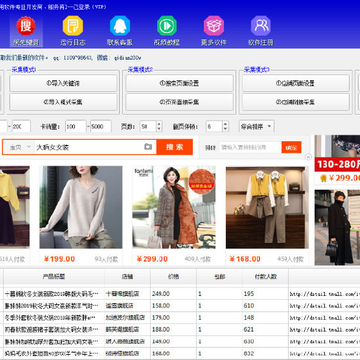Sort by the buyers count column header
This screenshot has width=360, height=360.
pos(265,276)
